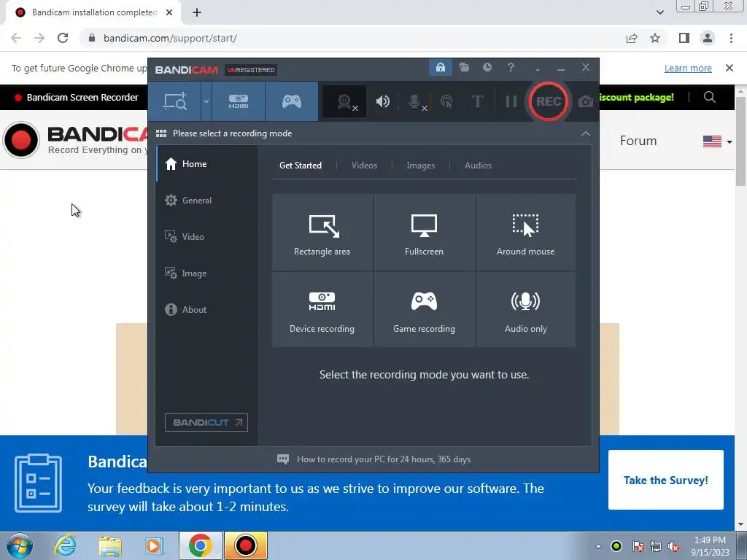Open the search icon on Bandicam website
This screenshot has width=747, height=560.
(x=709, y=97)
